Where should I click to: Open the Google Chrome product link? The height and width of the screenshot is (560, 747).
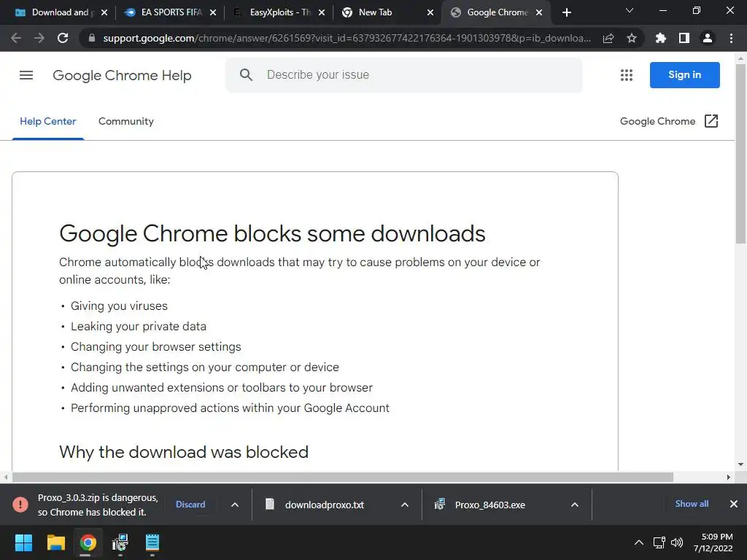click(x=657, y=122)
